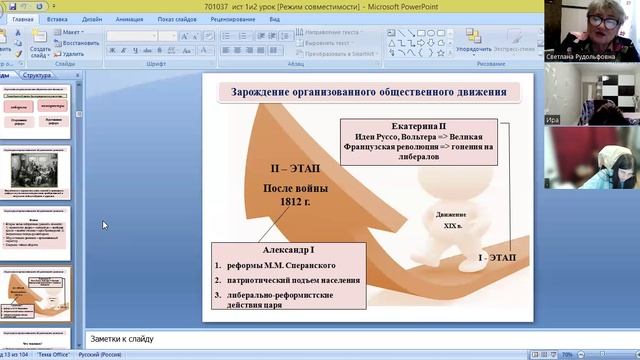Open the Рецензирование ribbon tab
The image size is (640, 360).
pos(233,19)
